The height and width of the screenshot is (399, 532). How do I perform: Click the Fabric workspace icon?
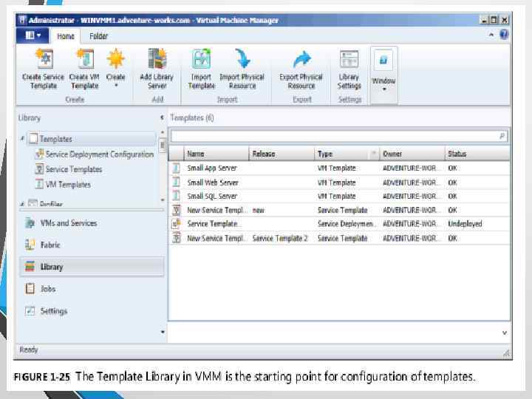(30, 245)
